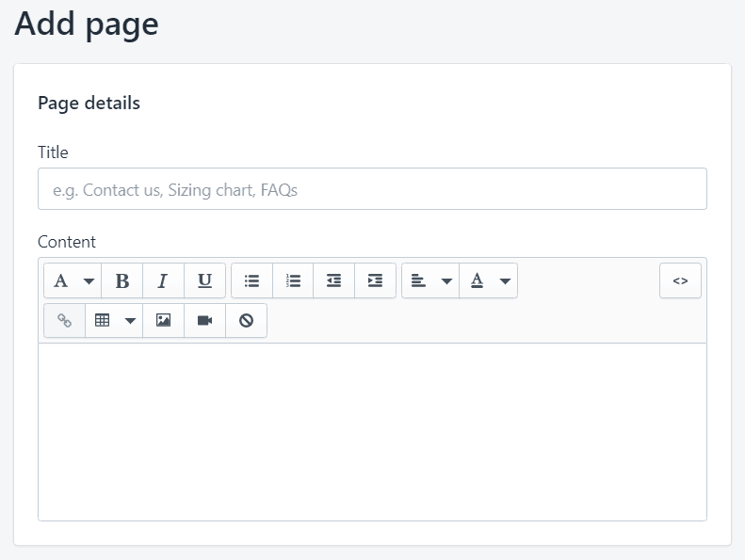Expand the text alignment dropdown arrow
745x560 pixels.
pos(446,281)
